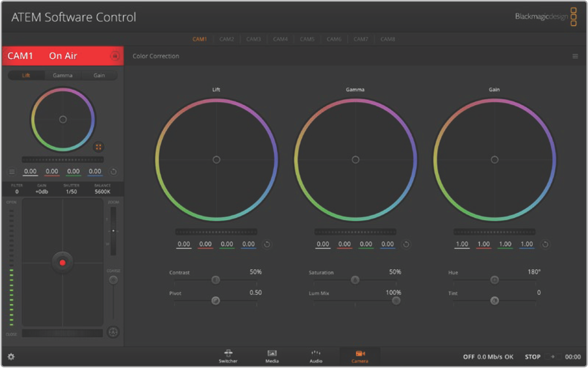Click the FILTER value 0

[17, 192]
